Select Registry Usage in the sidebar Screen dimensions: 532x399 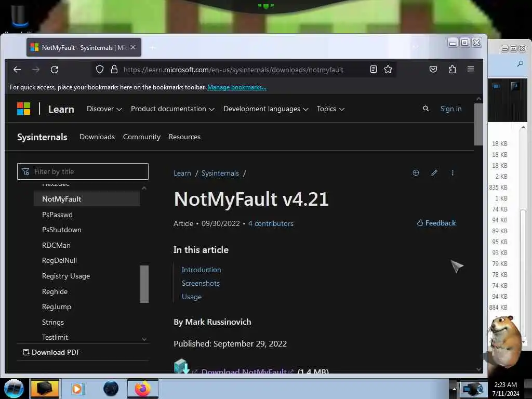pos(66,276)
